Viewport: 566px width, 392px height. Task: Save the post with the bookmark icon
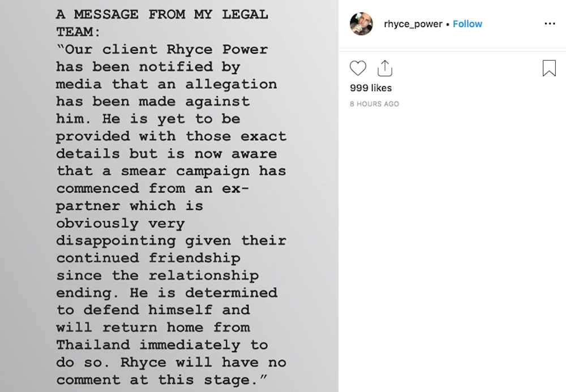pyautogui.click(x=548, y=67)
